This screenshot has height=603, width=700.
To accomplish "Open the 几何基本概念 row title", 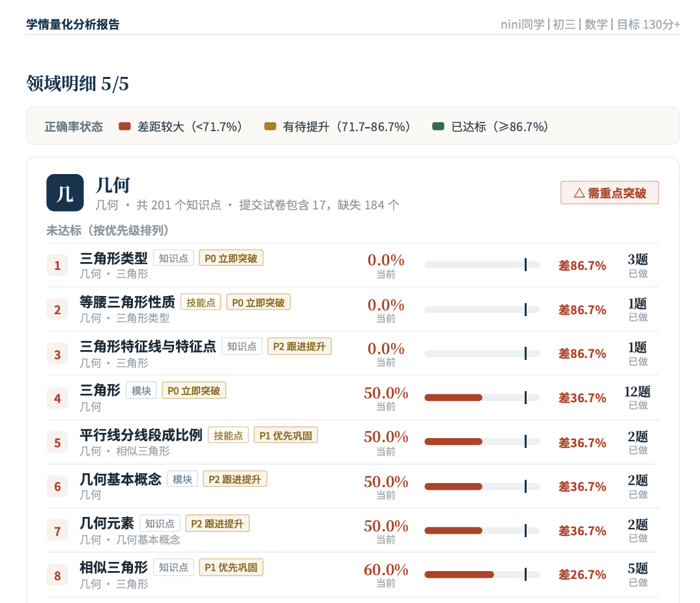I will point(121,479).
